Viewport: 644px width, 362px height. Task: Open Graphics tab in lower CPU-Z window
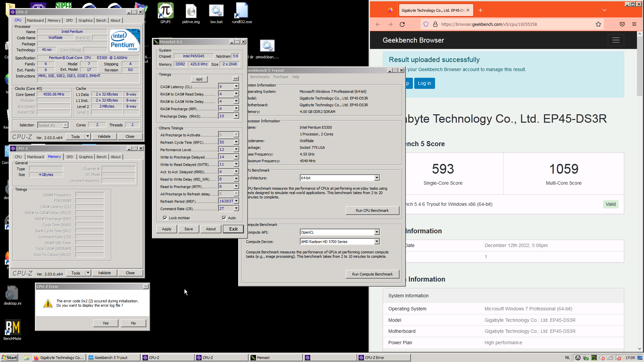pyautogui.click(x=86, y=157)
